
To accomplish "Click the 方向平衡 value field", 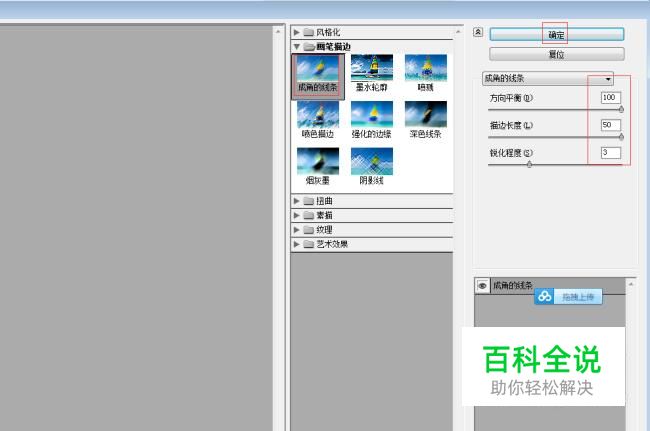I will [x=611, y=98].
